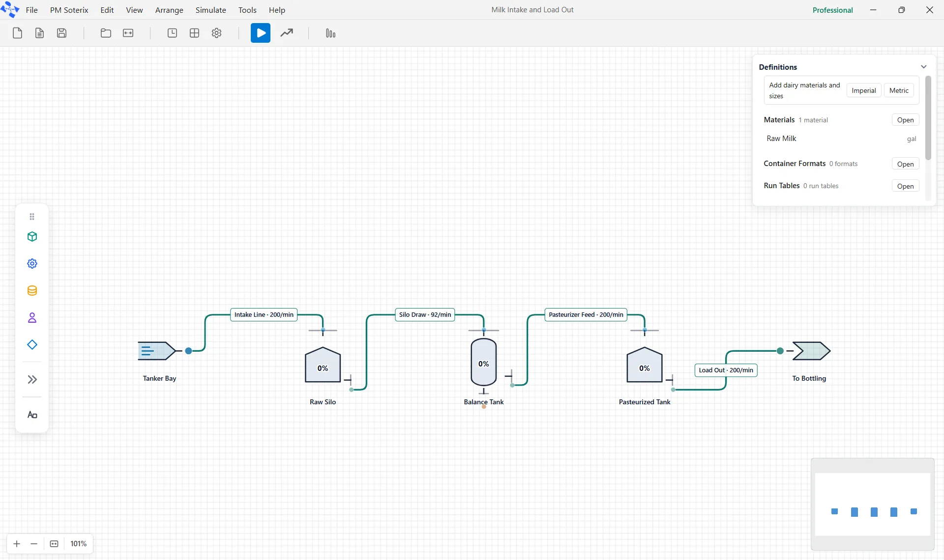
Task: Choose Metric units
Action: [x=899, y=90]
